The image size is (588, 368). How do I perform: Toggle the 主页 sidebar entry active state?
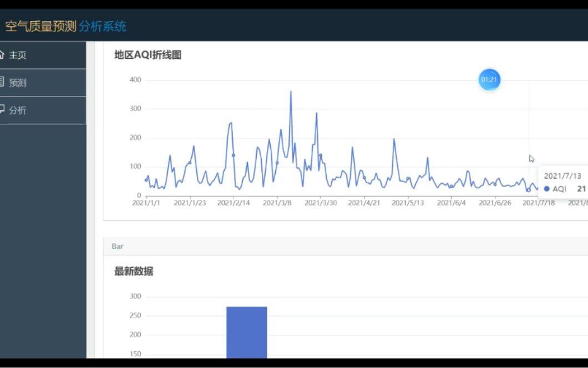(x=17, y=55)
